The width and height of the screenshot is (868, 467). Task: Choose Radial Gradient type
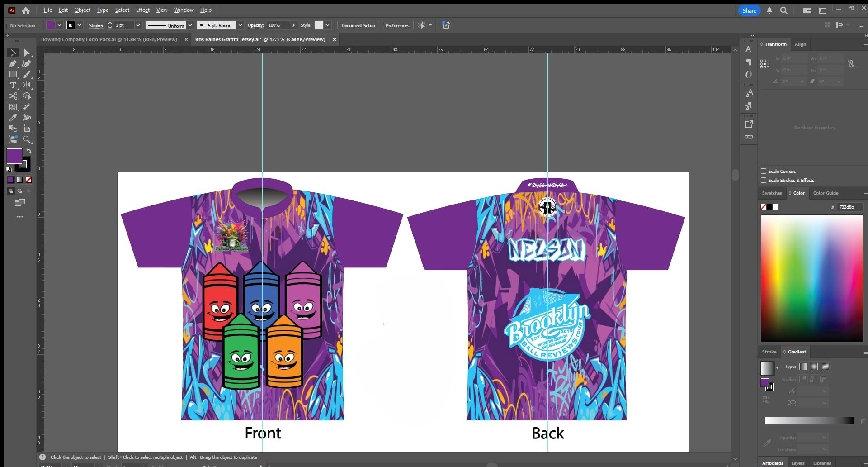pyautogui.click(x=814, y=367)
